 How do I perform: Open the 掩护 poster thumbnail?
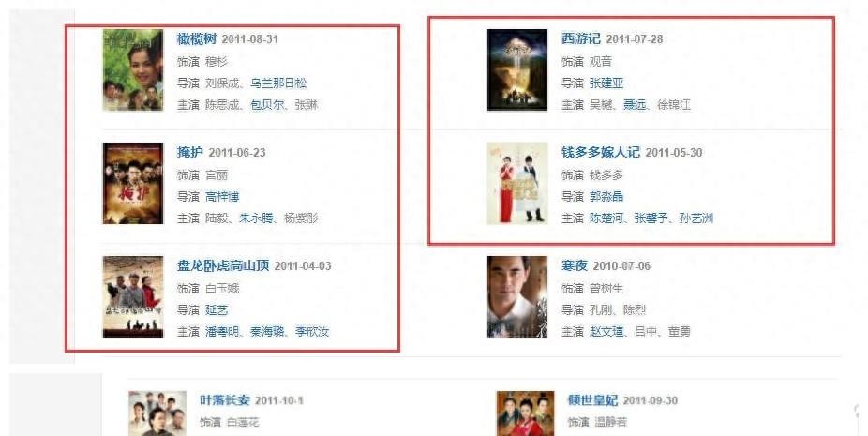tap(133, 184)
